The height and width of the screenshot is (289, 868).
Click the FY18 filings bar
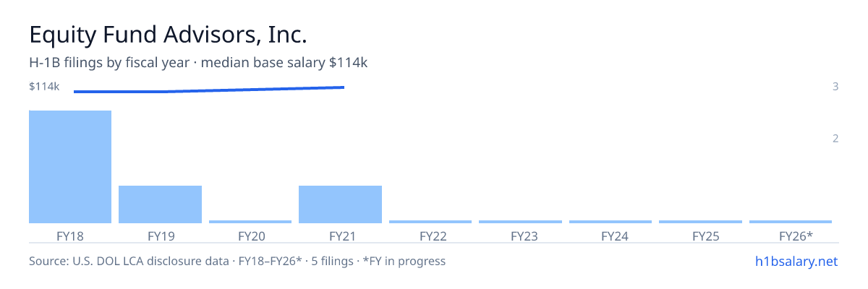coord(70,167)
